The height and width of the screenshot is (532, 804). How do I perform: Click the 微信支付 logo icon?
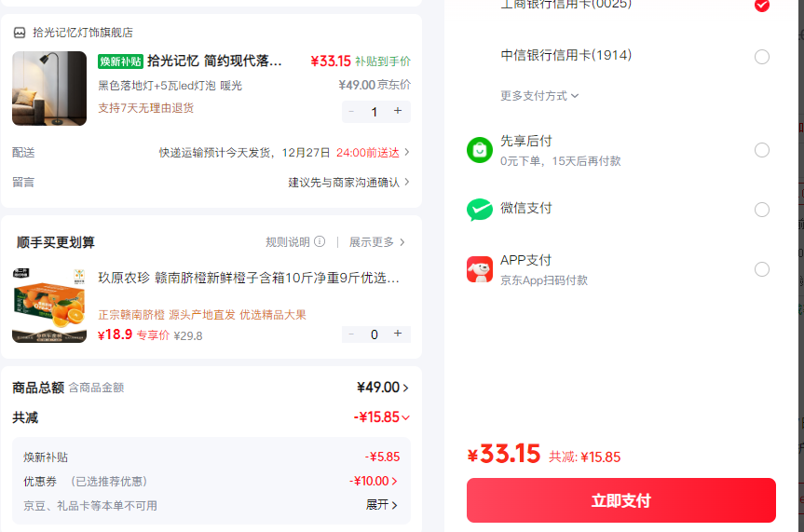(480, 210)
